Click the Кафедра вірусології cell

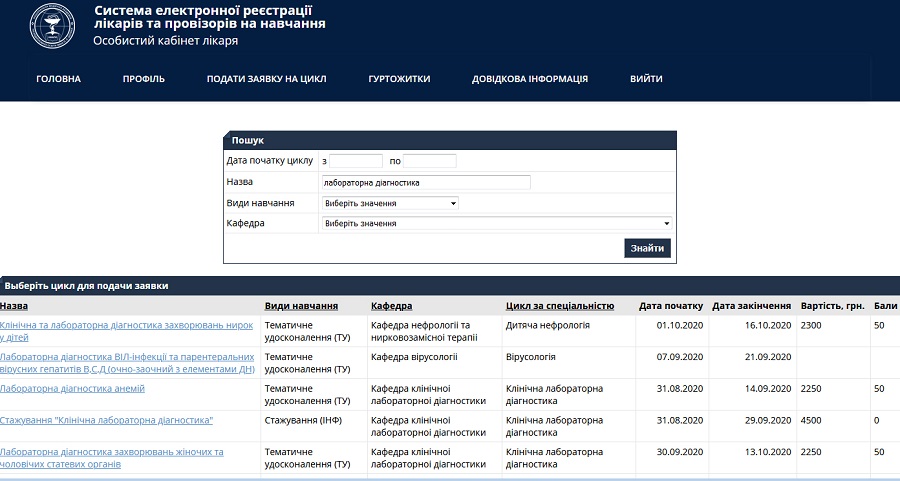pyautogui.click(x=414, y=357)
